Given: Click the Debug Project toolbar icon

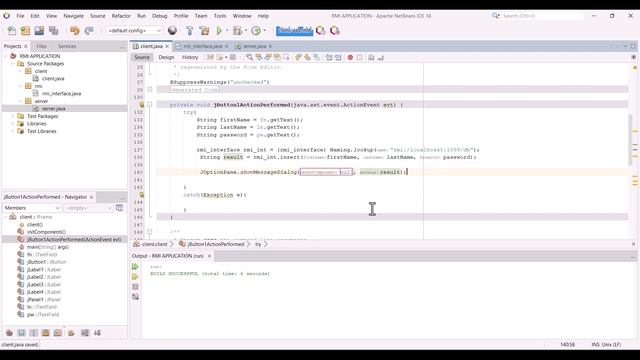Looking at the screenshot, I should coord(237,31).
